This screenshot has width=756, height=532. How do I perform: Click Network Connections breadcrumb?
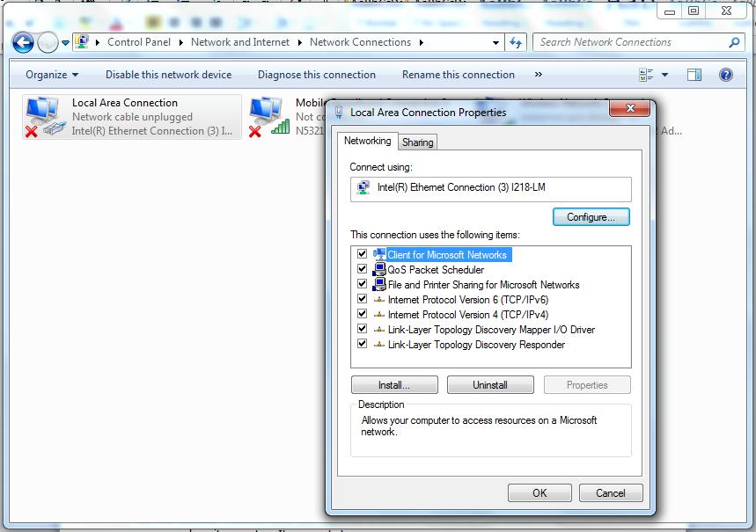[x=360, y=42]
